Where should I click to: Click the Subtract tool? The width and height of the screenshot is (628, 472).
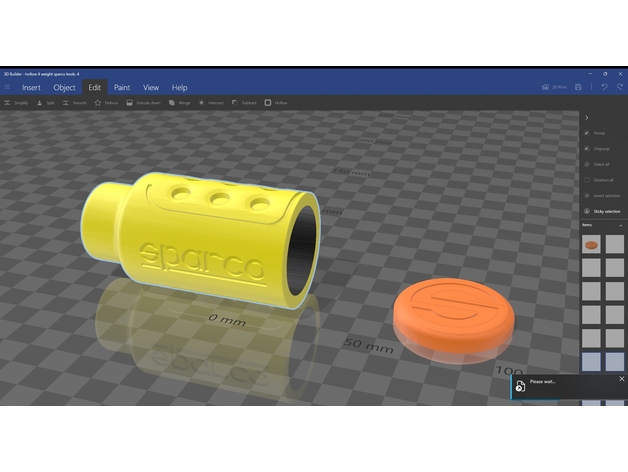pyautogui.click(x=236, y=103)
